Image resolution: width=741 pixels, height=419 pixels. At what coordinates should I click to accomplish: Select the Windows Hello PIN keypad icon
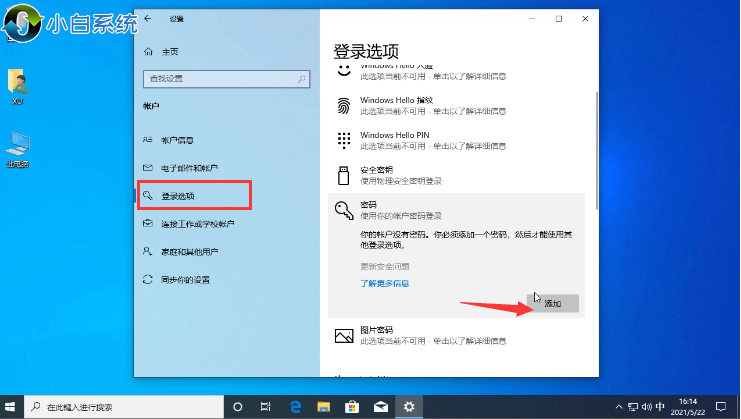point(343,139)
